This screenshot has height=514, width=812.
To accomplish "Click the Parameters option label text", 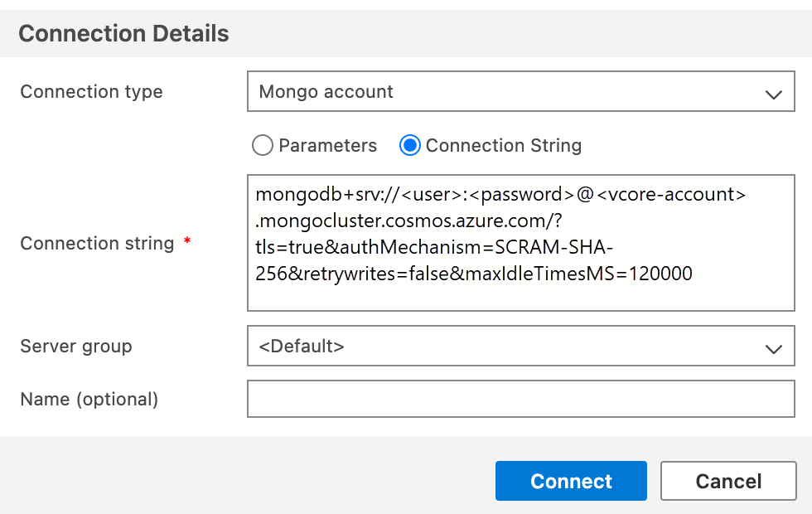I will [327, 146].
